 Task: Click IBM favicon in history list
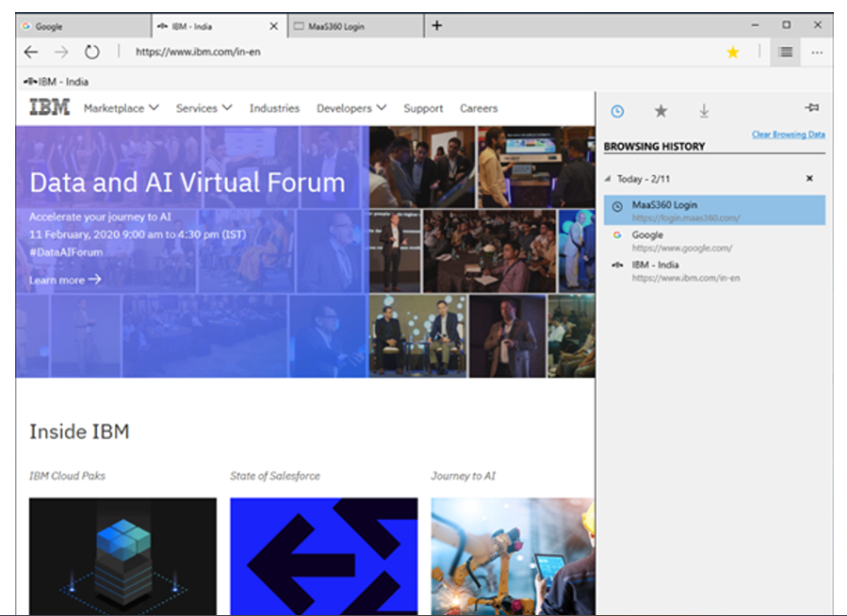(616, 264)
